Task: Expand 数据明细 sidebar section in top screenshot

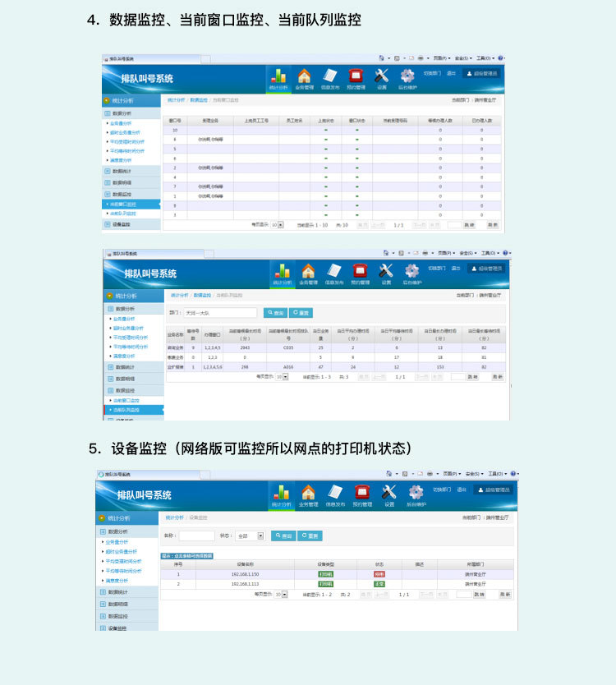Action: (x=131, y=182)
